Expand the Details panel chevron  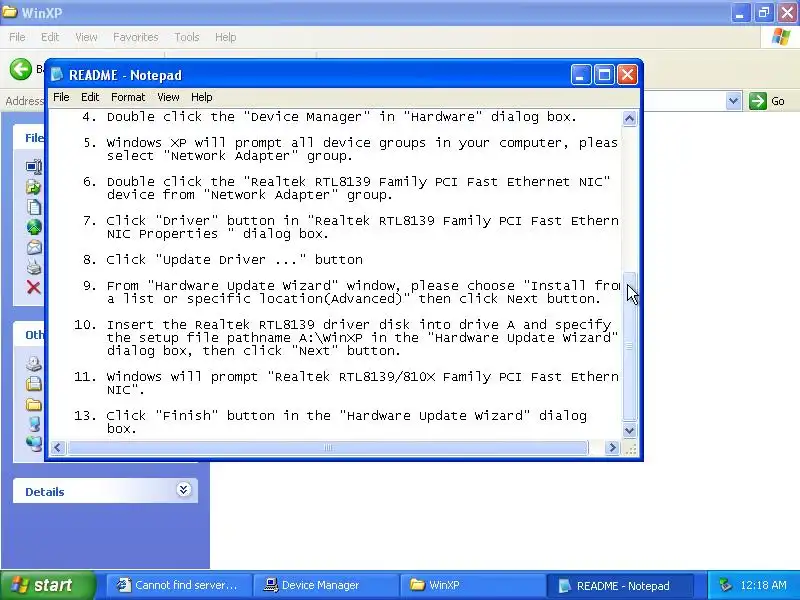point(184,490)
